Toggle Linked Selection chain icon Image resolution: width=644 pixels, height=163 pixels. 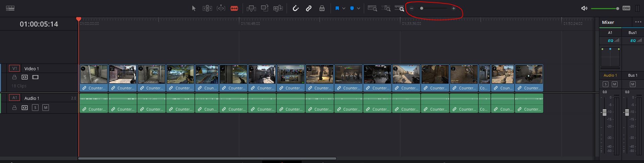point(308,8)
